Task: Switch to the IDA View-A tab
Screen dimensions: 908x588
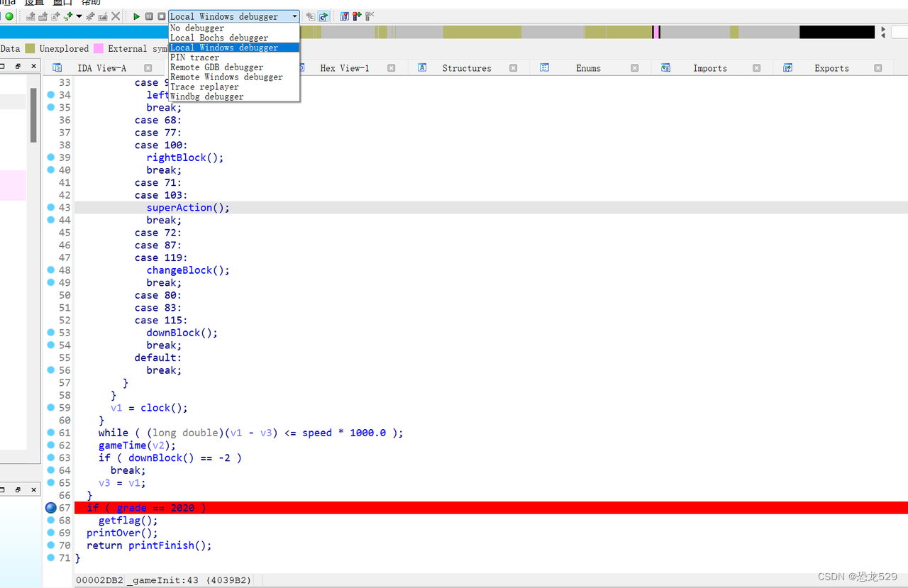Action: click(101, 68)
